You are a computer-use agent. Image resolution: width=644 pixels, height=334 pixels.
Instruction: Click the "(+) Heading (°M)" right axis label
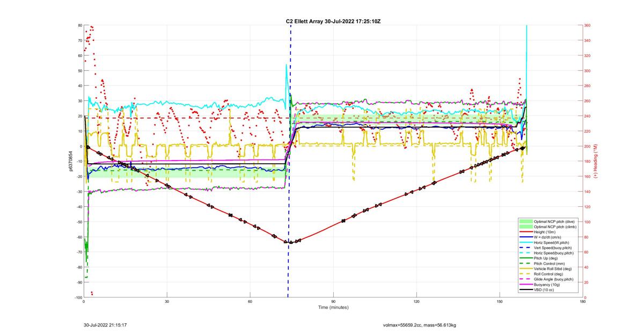[x=595, y=161]
